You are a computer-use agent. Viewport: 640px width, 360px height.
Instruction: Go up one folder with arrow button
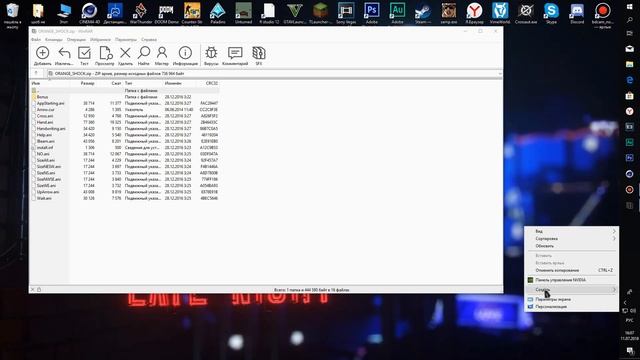click(x=36, y=73)
